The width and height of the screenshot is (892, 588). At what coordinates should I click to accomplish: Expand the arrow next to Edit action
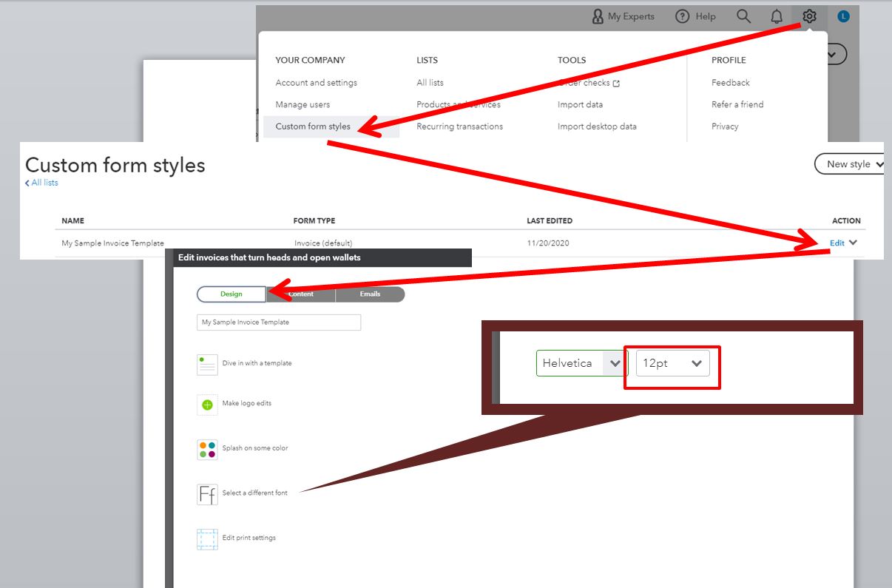click(x=853, y=243)
